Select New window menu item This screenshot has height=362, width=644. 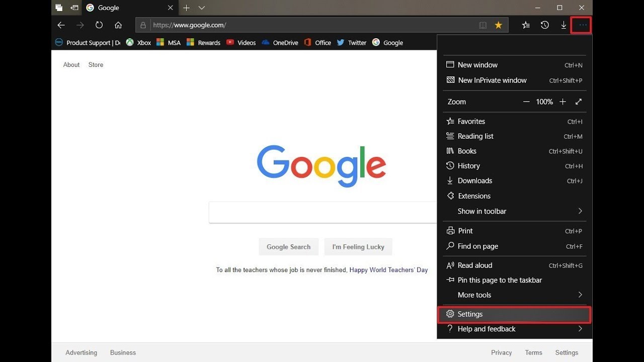[x=515, y=65]
